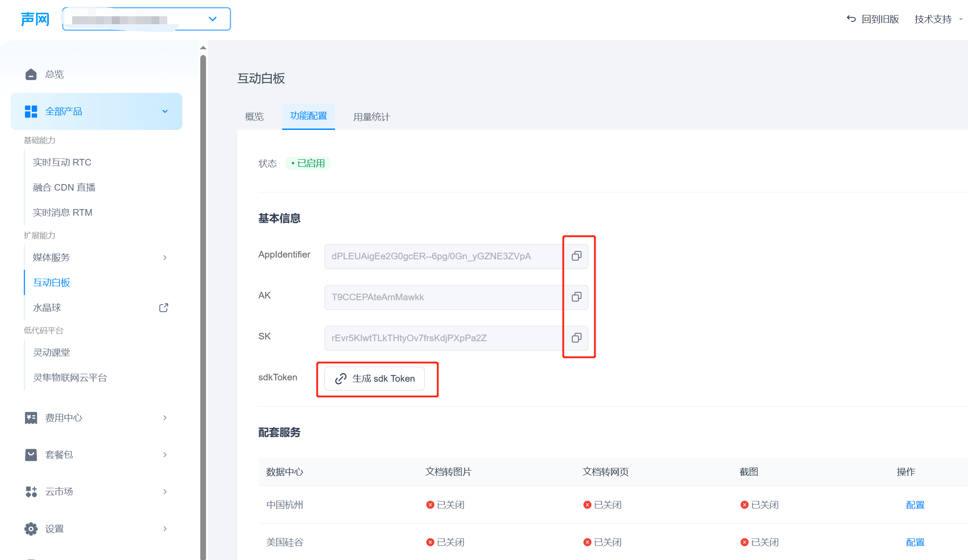Switch to the 功能配置 tab

point(309,116)
